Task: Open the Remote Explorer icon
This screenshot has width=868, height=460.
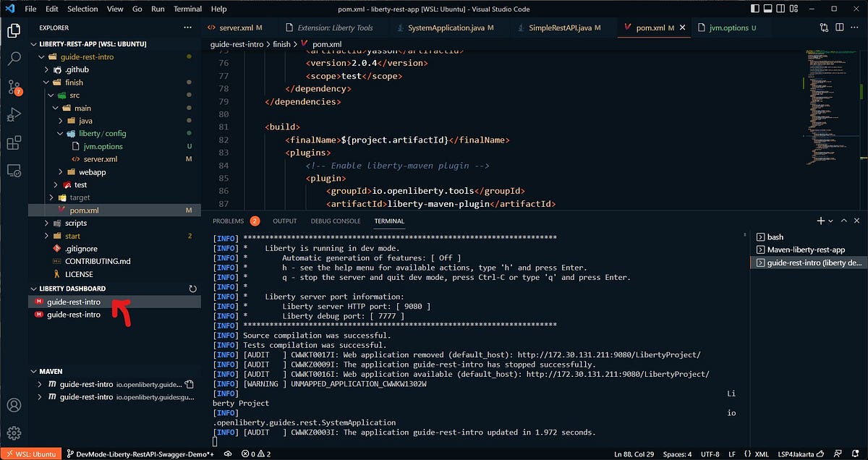Action: tap(14, 171)
